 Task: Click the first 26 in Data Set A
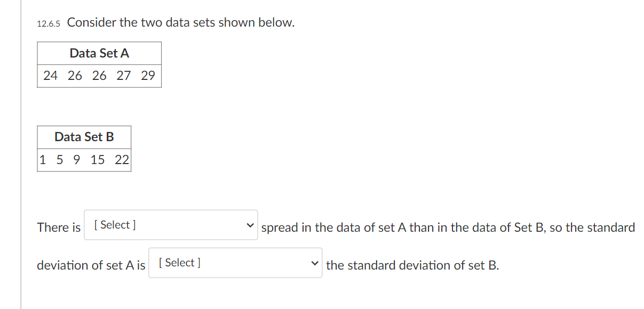75,76
